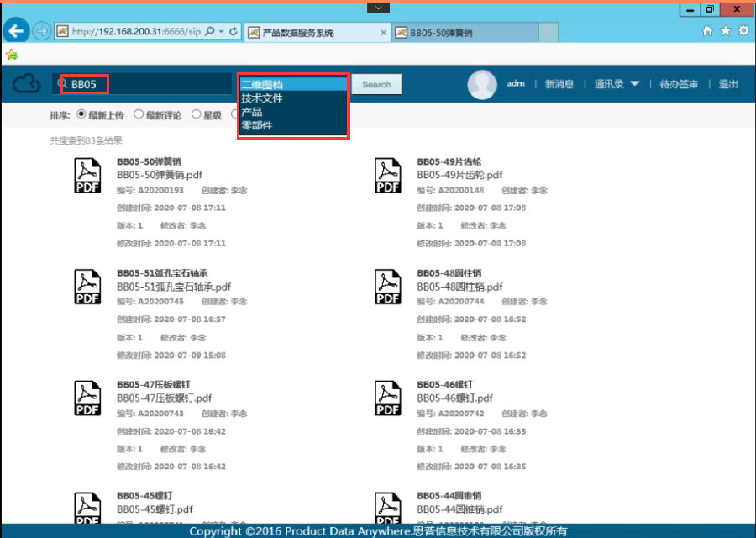Open file BB05-44圆锥销.pdf
Image resolution: width=756 pixels, height=538 pixels.
point(459,509)
